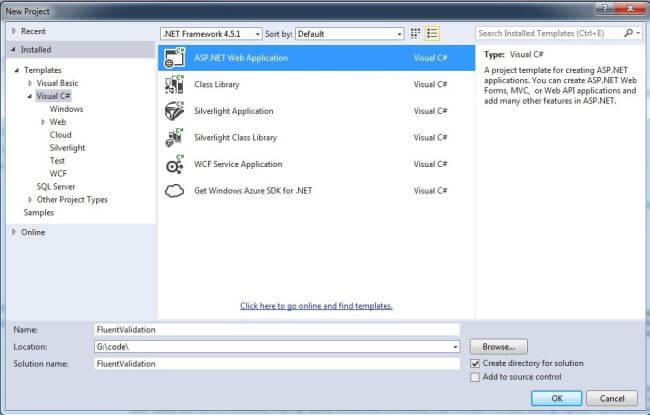Open the Sort by Default dropdown
Screen dimensions: 650x415
(349, 34)
